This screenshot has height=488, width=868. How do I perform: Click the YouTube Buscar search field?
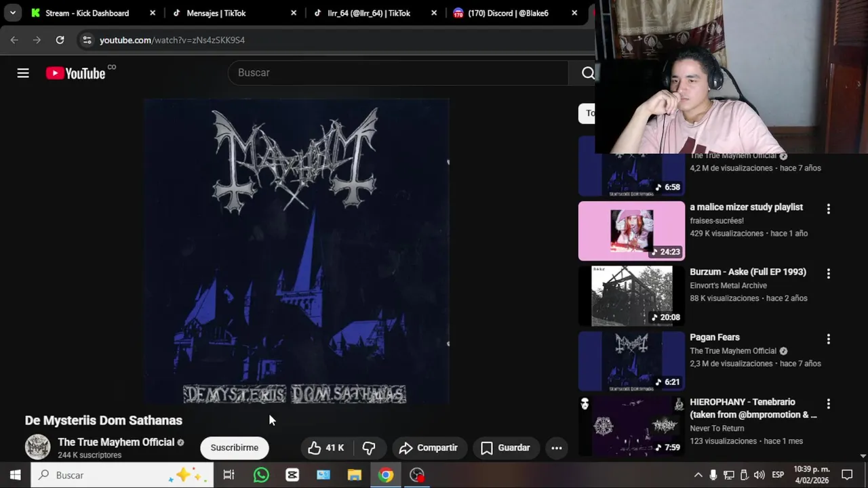click(x=398, y=73)
